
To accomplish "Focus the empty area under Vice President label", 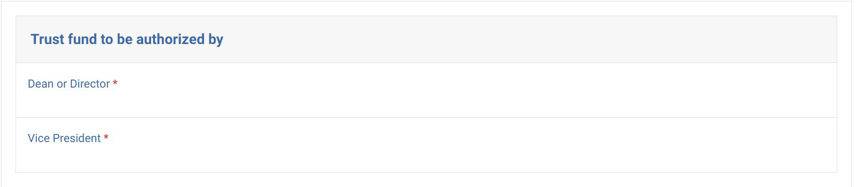I will tap(426, 158).
